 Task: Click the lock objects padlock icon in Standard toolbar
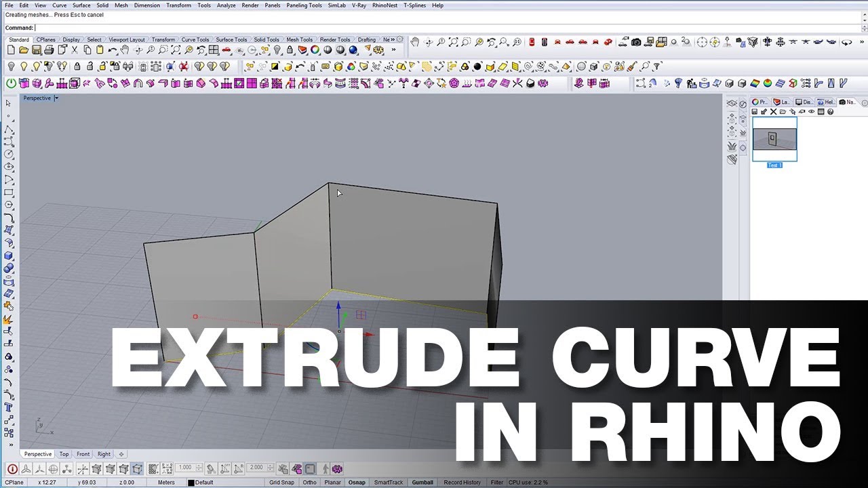pyautogui.click(x=290, y=49)
